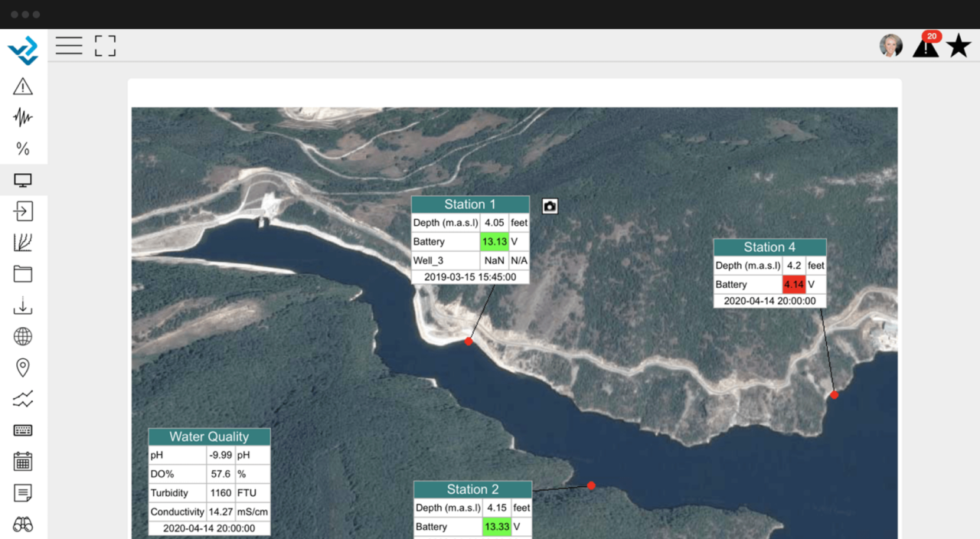980x539 pixels.
Task: Click the download icon in the sidebar
Action: (23, 305)
